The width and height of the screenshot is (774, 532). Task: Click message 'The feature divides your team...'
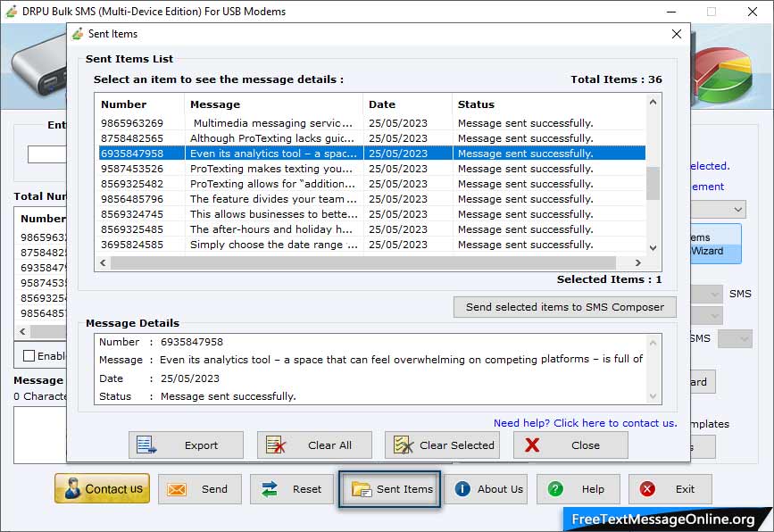tap(273, 199)
